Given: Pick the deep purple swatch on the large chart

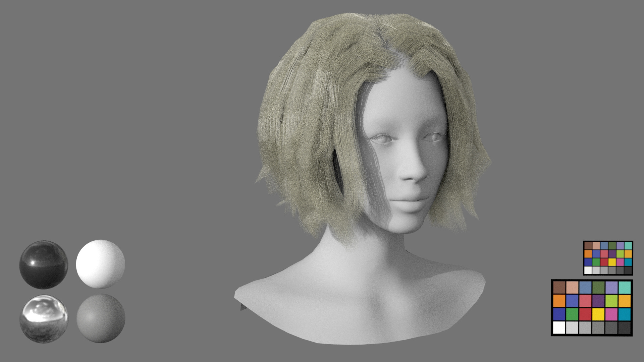Looking at the screenshot, I should (x=598, y=301).
